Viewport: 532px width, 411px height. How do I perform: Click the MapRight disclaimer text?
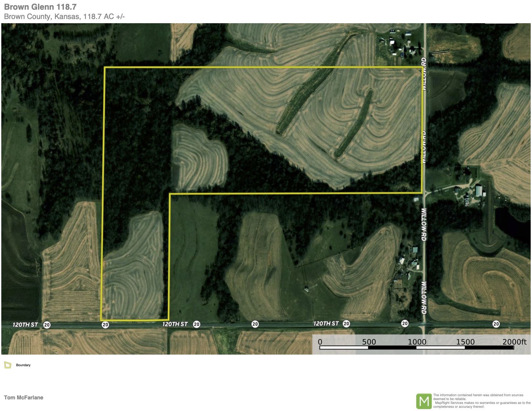click(481, 401)
